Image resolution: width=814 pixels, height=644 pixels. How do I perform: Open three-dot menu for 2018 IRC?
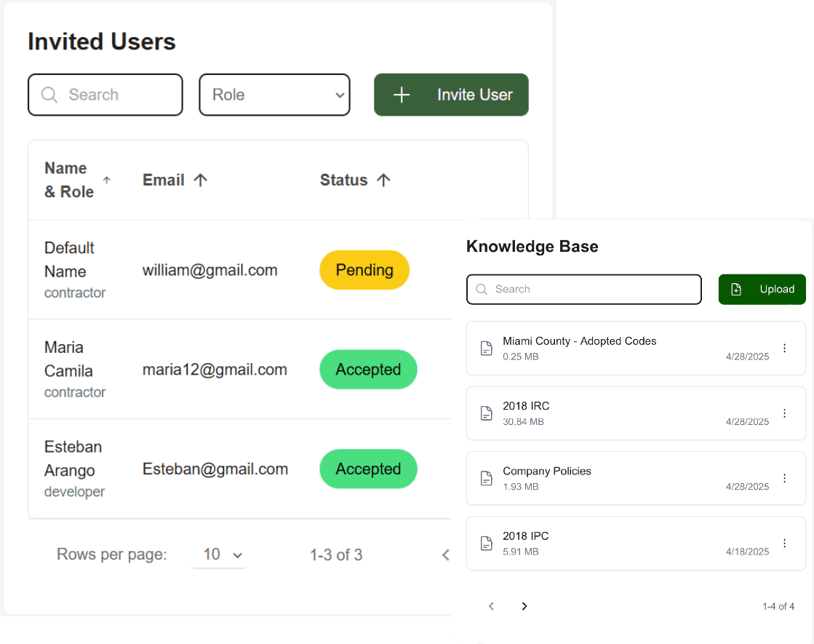point(784,413)
